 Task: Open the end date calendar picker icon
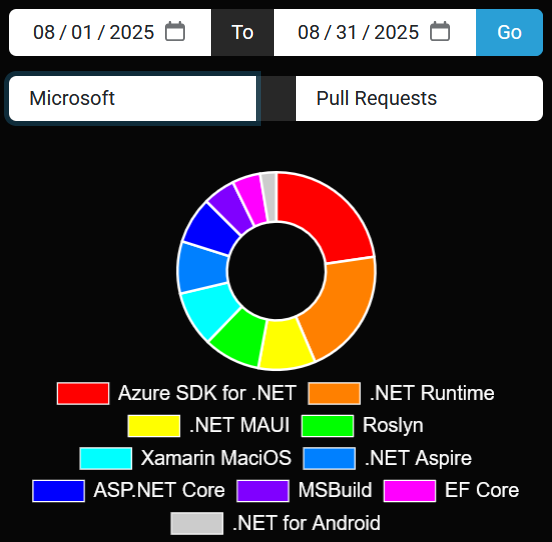[x=440, y=31]
